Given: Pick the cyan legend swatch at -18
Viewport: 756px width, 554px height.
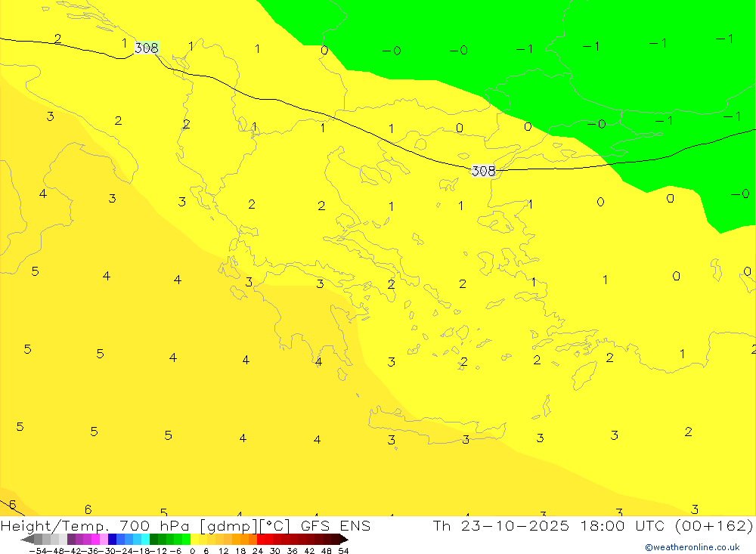Looking at the screenshot, I should click(x=145, y=540).
